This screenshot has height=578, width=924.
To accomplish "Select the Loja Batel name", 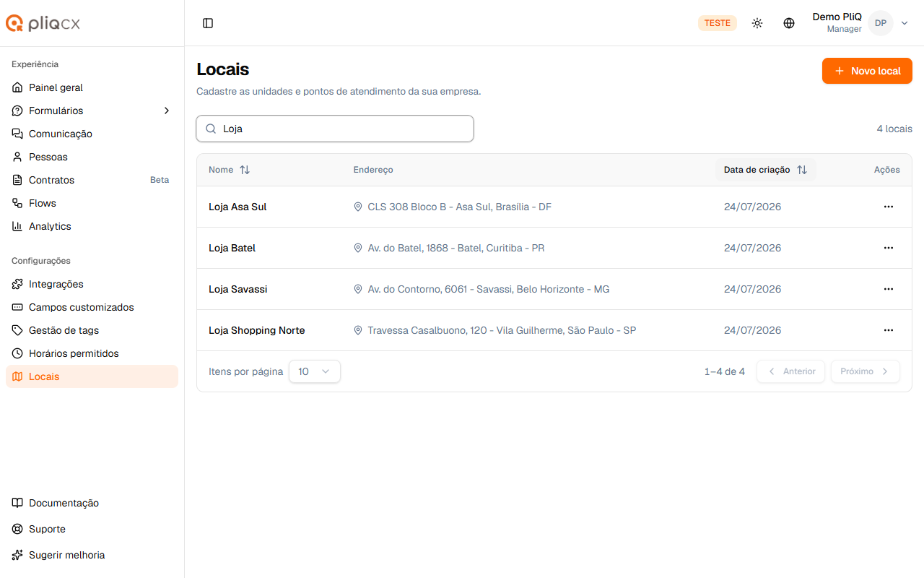I will (x=232, y=248).
